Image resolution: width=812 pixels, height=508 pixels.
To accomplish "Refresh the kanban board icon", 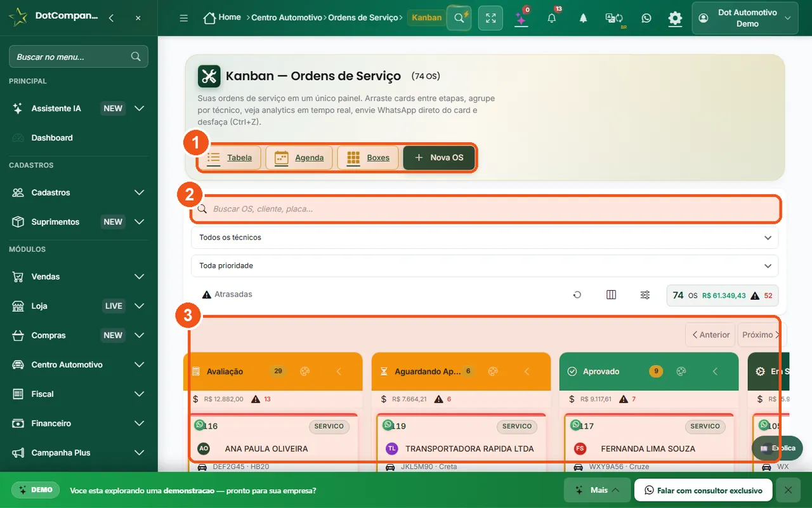I will (x=577, y=295).
